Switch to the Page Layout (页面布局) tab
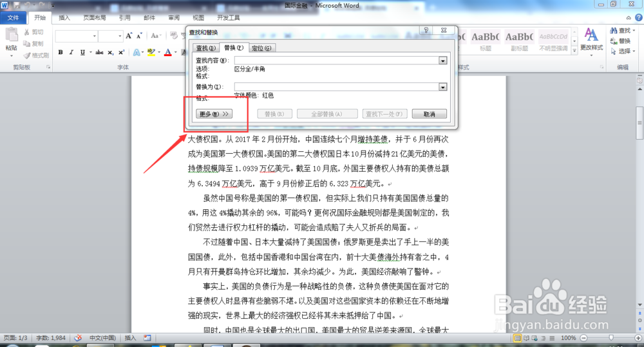The height and width of the screenshot is (347, 644). 95,17
